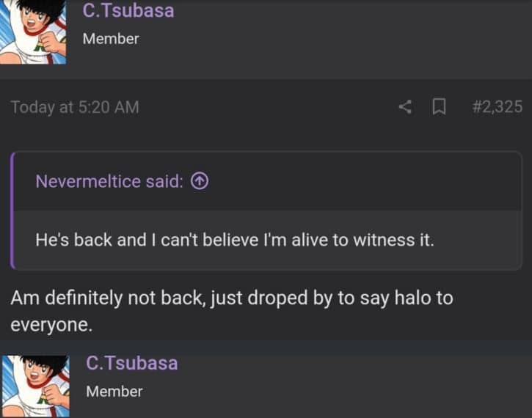The height and width of the screenshot is (418, 532).
Task: Open the #2,325 post permalink
Action: click(x=498, y=107)
